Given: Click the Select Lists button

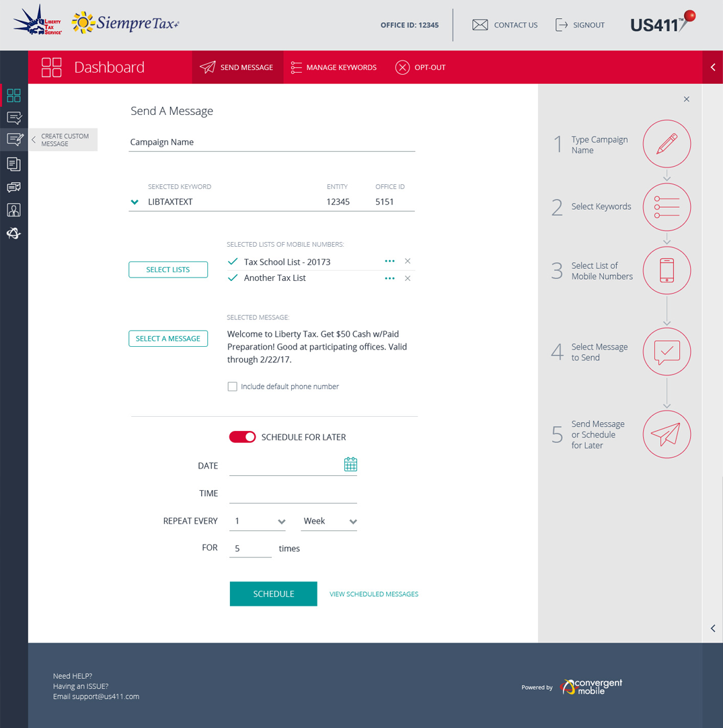Looking at the screenshot, I should point(168,270).
